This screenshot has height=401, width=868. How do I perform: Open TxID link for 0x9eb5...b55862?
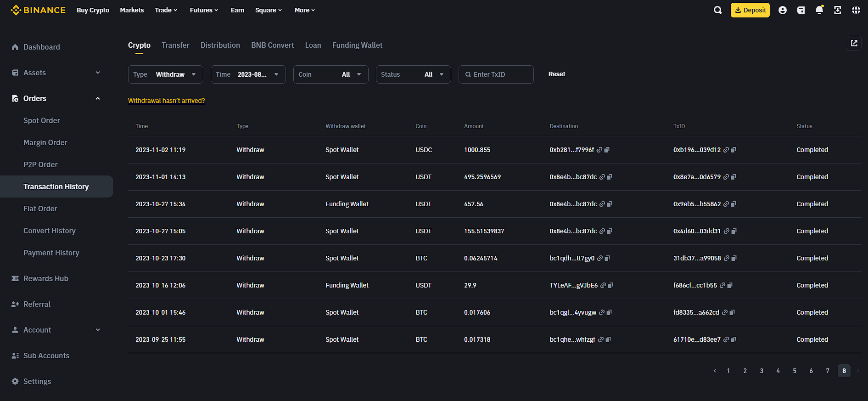coord(726,204)
